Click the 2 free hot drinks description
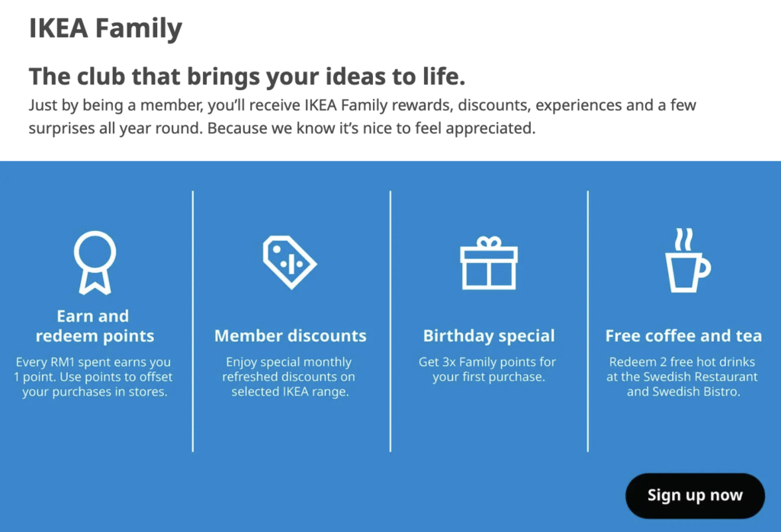Screen dimensions: 781x532 click(x=683, y=377)
